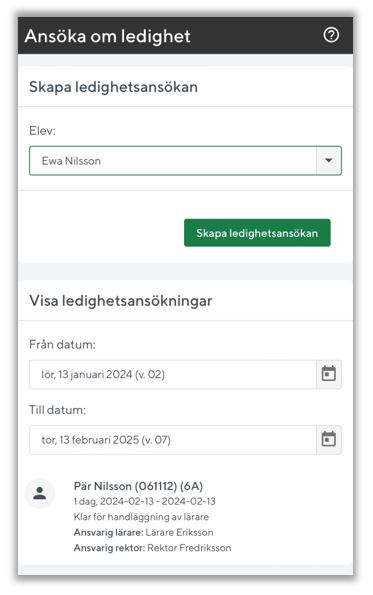Viewport: 373px width, 595px height.
Task: Click status Klar för handläggning av lärare
Action: pyautogui.click(x=141, y=517)
